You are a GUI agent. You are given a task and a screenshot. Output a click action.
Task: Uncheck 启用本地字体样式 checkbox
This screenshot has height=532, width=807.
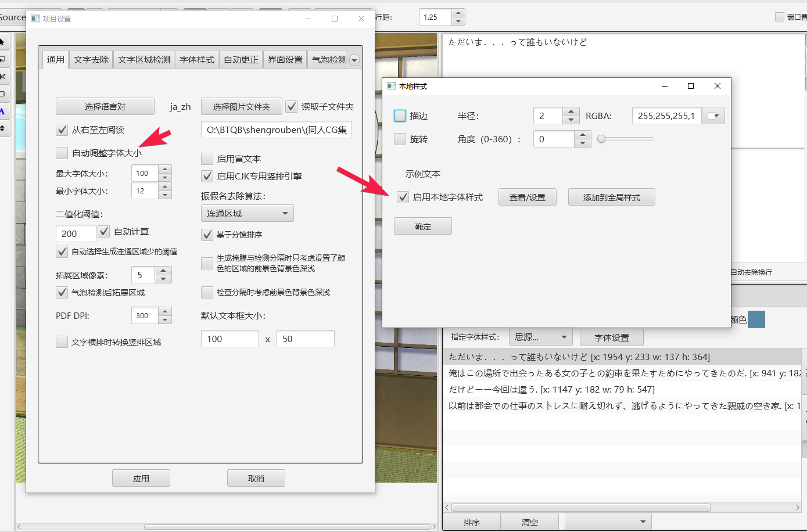[x=403, y=197]
